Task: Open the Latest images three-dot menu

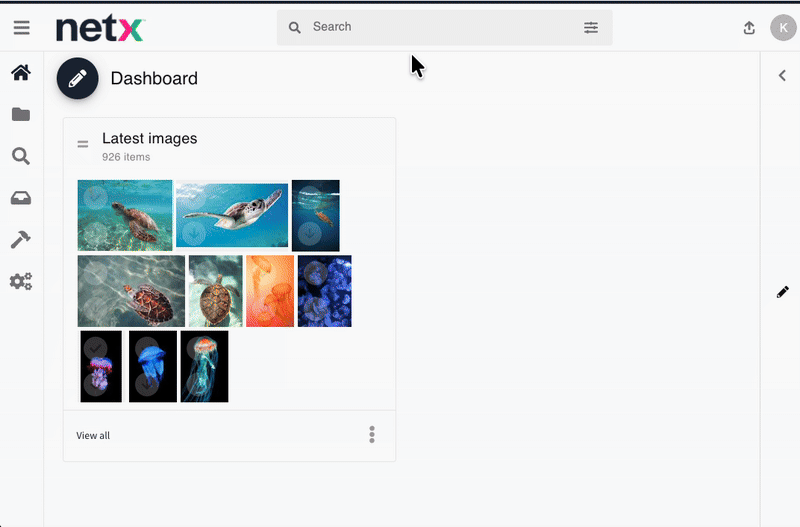Action: coord(372,435)
